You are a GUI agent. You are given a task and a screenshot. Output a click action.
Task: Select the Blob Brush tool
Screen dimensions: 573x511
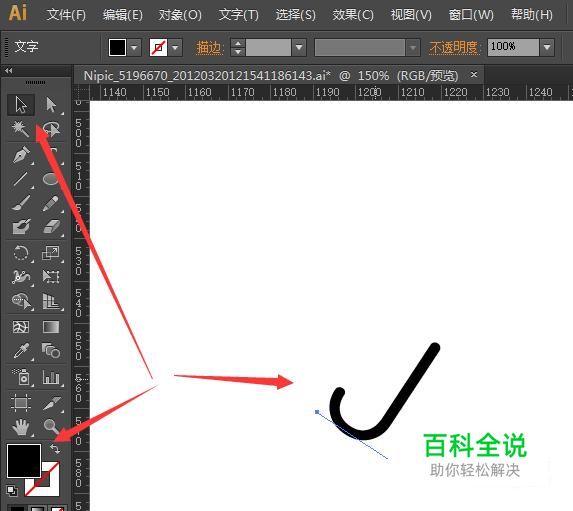[x=20, y=227]
